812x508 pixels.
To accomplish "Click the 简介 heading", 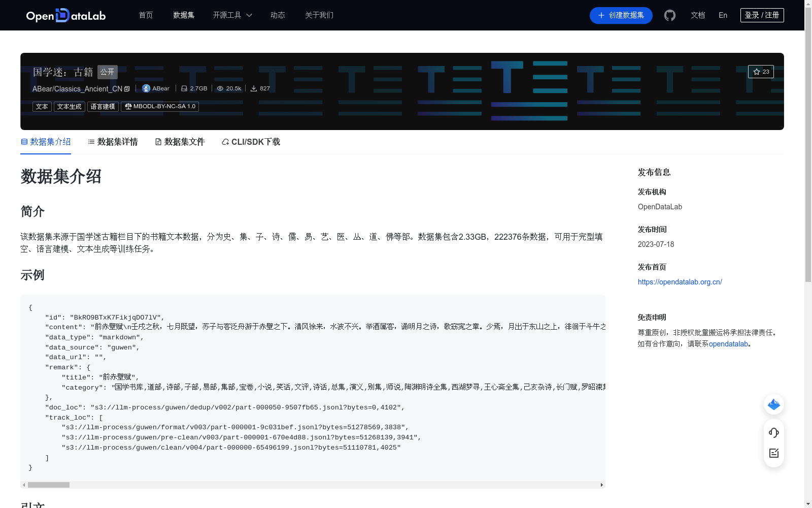I will 32,211.
